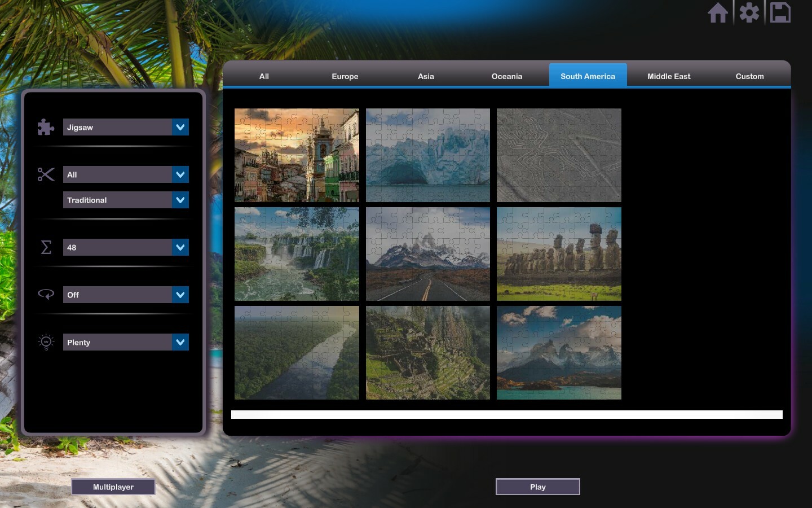Viewport: 812px width, 508px height.
Task: Click the rotation setting icon
Action: pos(46,294)
